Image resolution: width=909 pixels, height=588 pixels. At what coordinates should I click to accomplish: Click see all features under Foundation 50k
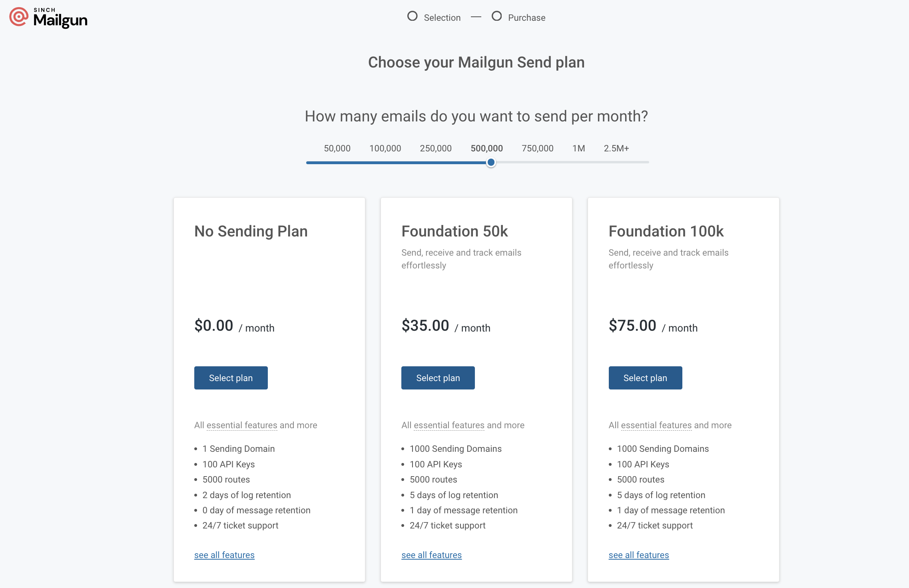(431, 555)
